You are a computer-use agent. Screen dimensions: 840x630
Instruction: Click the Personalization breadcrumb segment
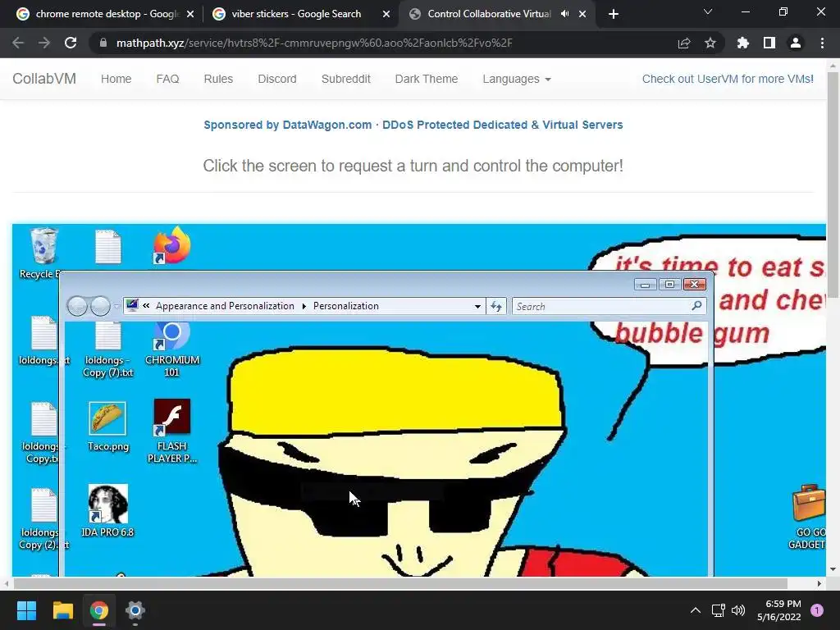click(346, 306)
